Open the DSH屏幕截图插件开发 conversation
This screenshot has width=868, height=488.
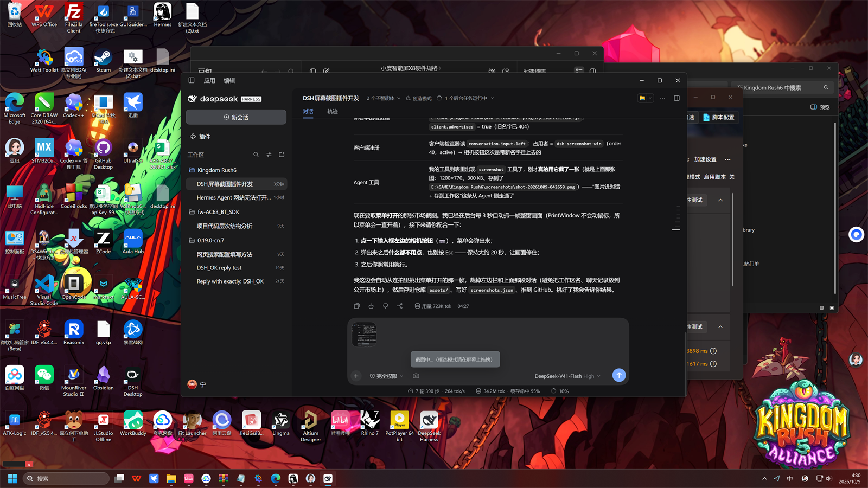click(x=236, y=184)
